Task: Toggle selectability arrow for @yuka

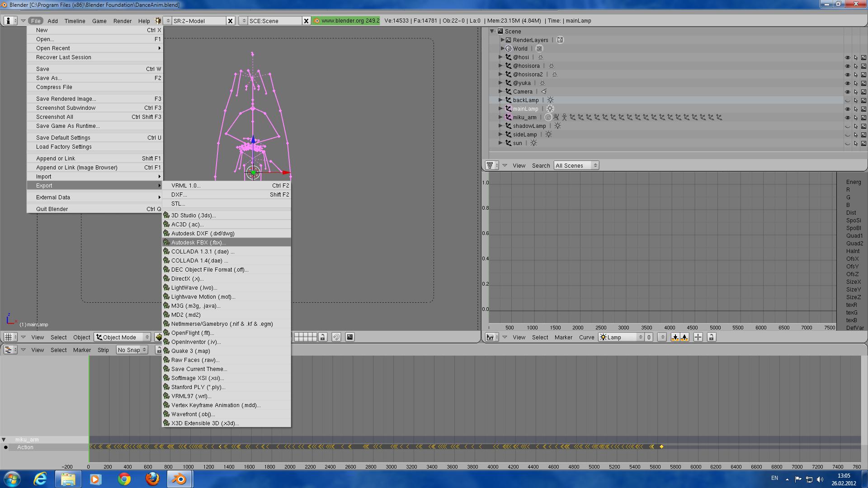Action: coord(856,83)
